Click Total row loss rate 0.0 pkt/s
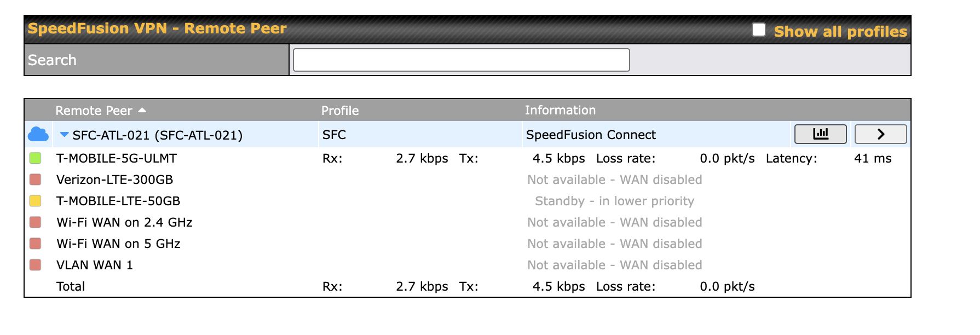Viewport: 980px width, 335px height. pyautogui.click(x=727, y=286)
